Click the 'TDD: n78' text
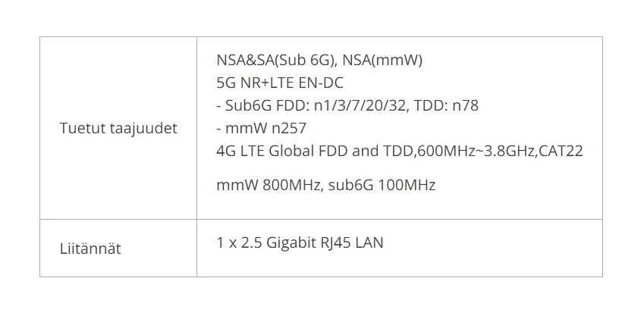Viewport: 644px width, 322px height. [x=446, y=106]
